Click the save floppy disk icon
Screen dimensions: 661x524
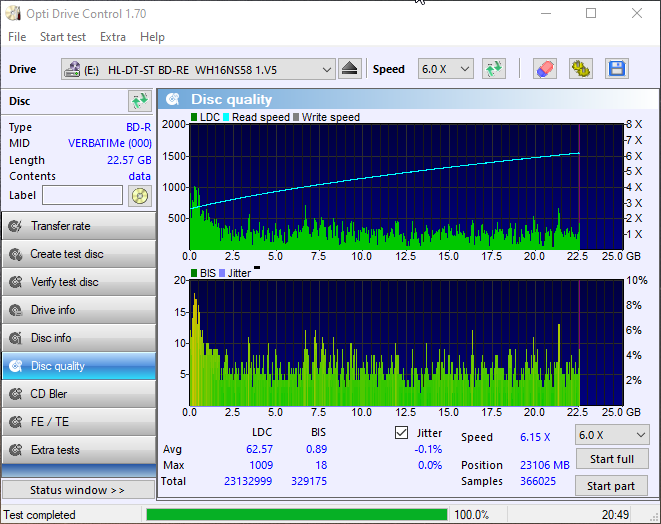click(617, 69)
